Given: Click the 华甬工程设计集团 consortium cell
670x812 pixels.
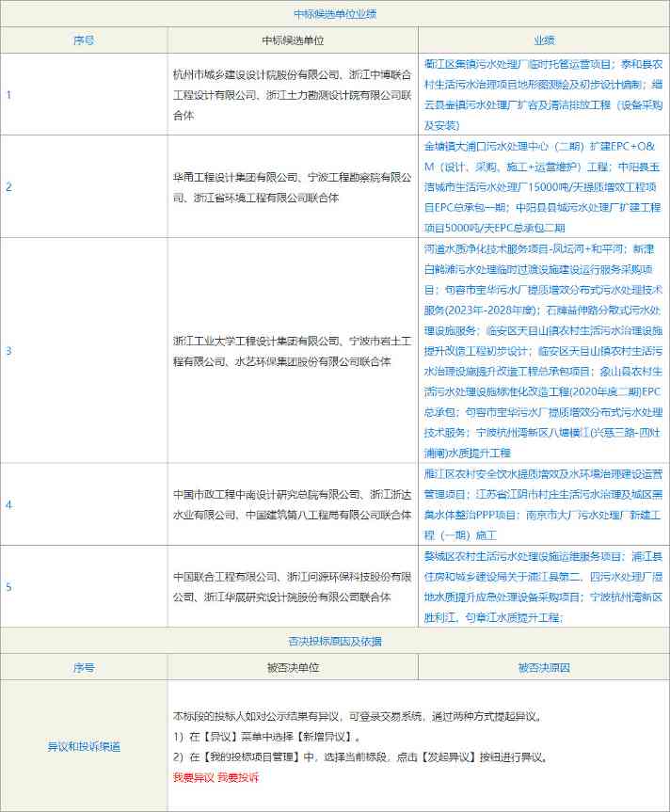Looking at the screenshot, I should 292,186.
